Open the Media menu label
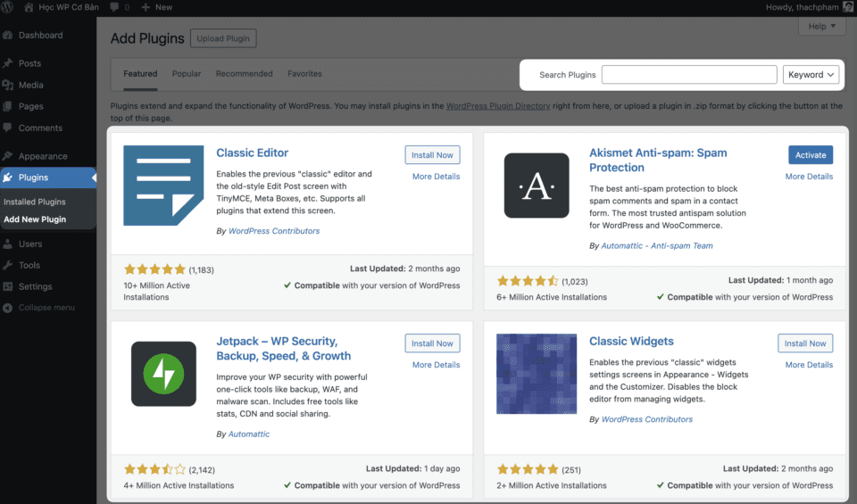857x504 pixels. tap(30, 85)
